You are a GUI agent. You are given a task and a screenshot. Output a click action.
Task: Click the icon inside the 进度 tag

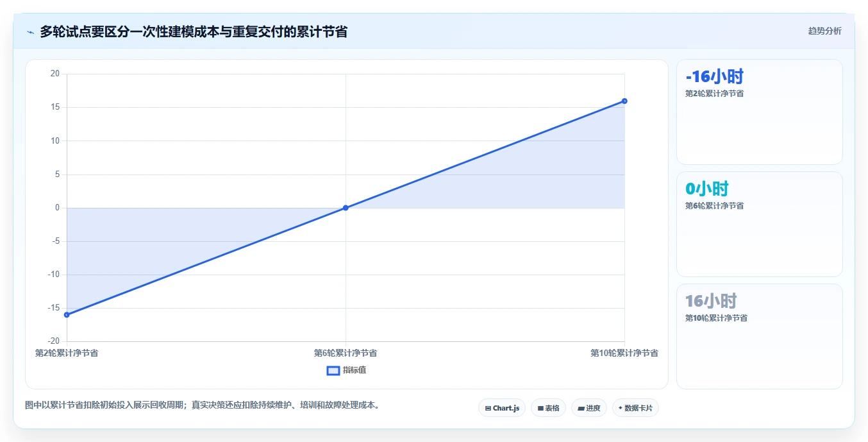coord(581,409)
